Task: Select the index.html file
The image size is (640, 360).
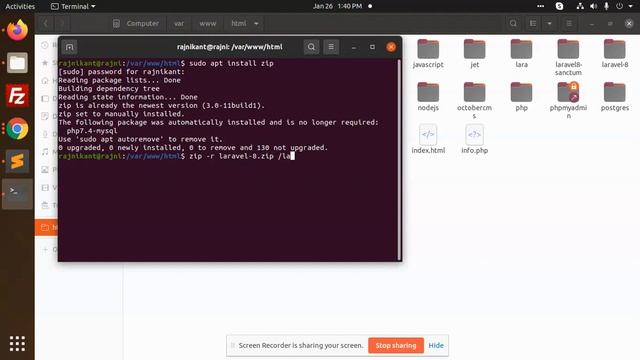Action: pyautogui.click(x=428, y=140)
